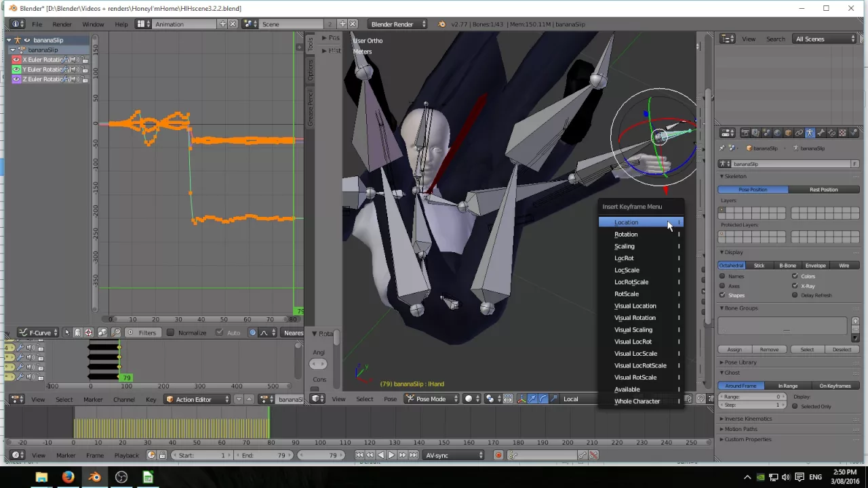Open the bone constraints properties icon
The width and height of the screenshot is (868, 488).
[x=831, y=133]
